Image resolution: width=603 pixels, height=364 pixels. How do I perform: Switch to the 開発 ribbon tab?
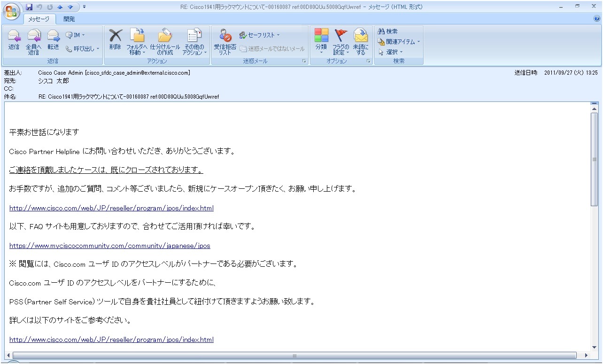tap(69, 19)
